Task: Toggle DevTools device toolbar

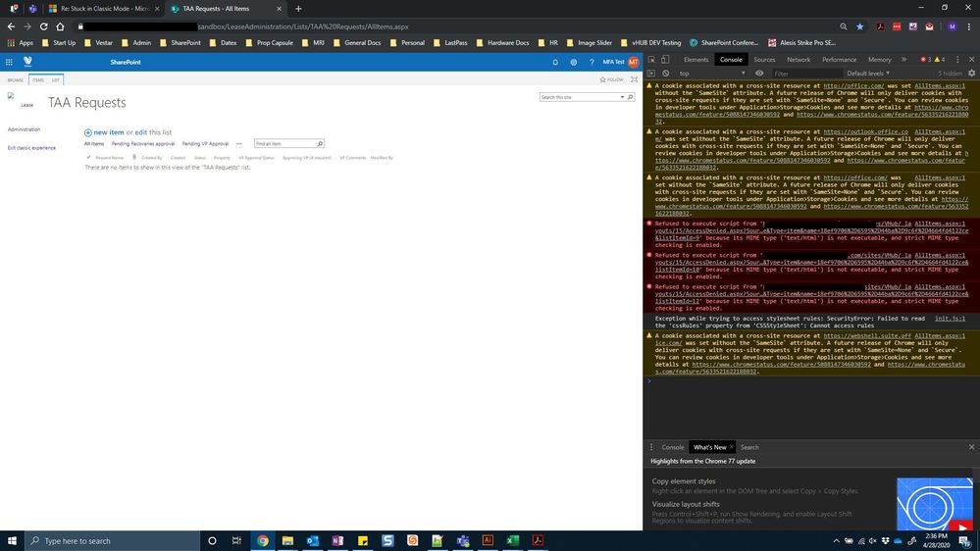Action: 665,60
